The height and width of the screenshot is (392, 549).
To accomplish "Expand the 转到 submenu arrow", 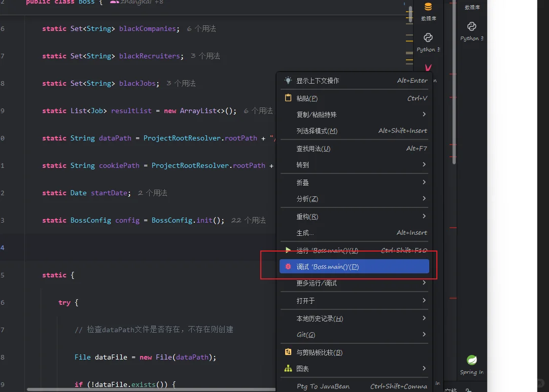I will [424, 164].
